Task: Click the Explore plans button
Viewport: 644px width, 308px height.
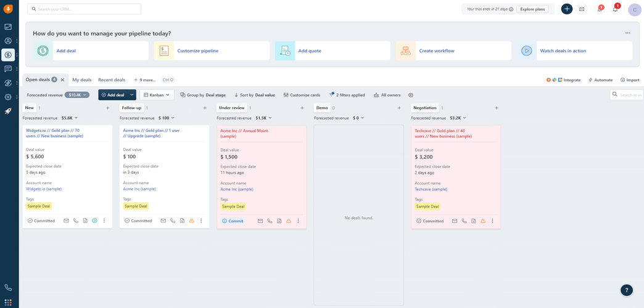Action: tap(532, 9)
